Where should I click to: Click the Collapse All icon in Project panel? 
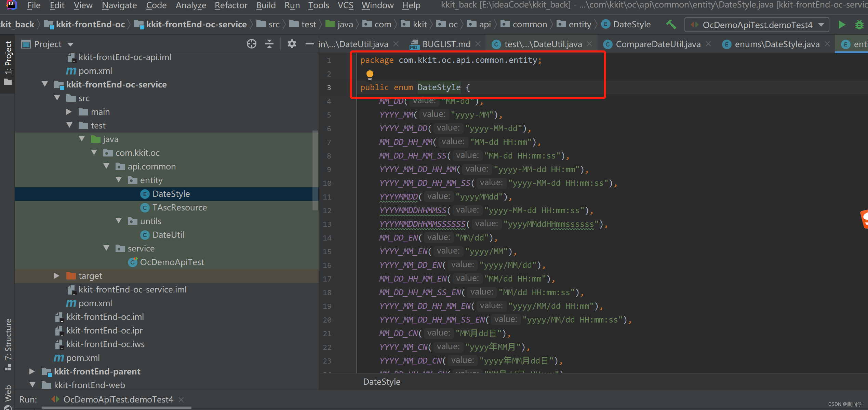[269, 44]
